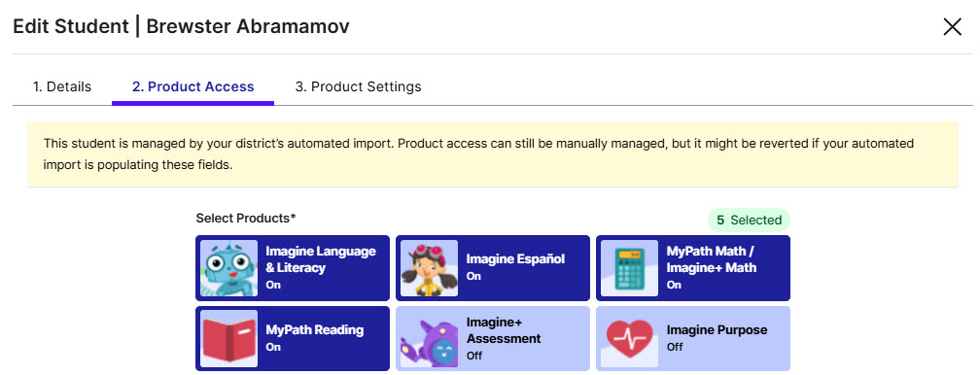The width and height of the screenshot is (980, 375).
Task: Click the calculator MyPath Math icon
Action: point(629,268)
